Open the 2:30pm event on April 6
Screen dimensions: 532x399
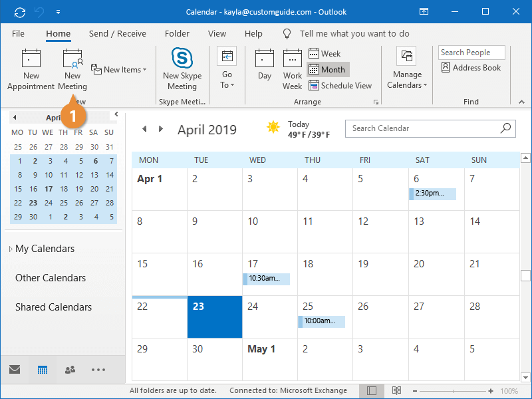coord(433,194)
